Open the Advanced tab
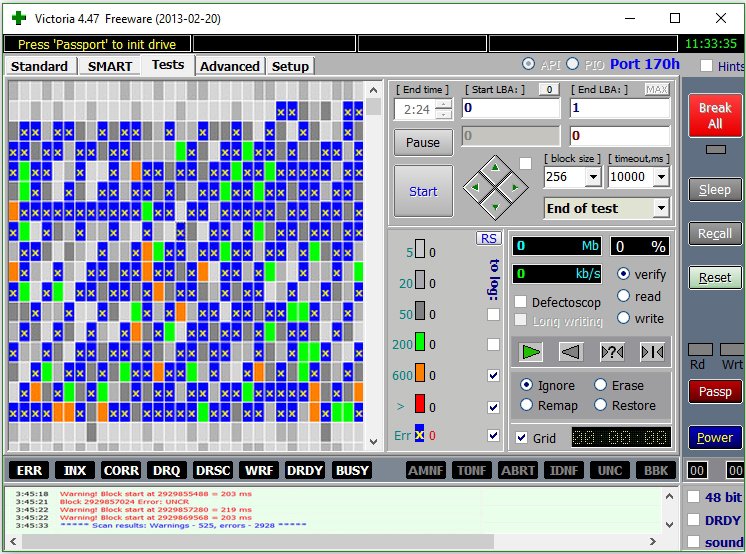The height and width of the screenshot is (554, 746). point(229,66)
